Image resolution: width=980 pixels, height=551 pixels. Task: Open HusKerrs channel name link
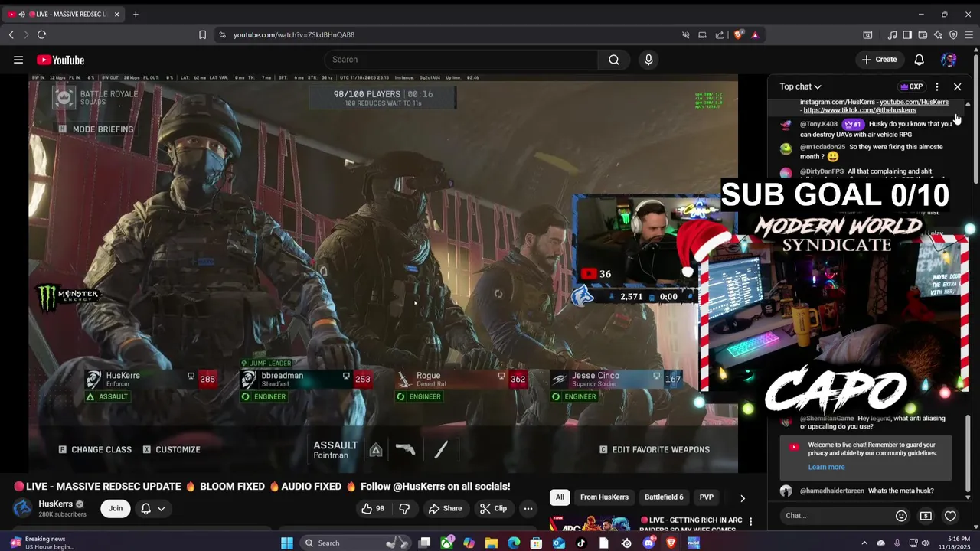pos(55,504)
